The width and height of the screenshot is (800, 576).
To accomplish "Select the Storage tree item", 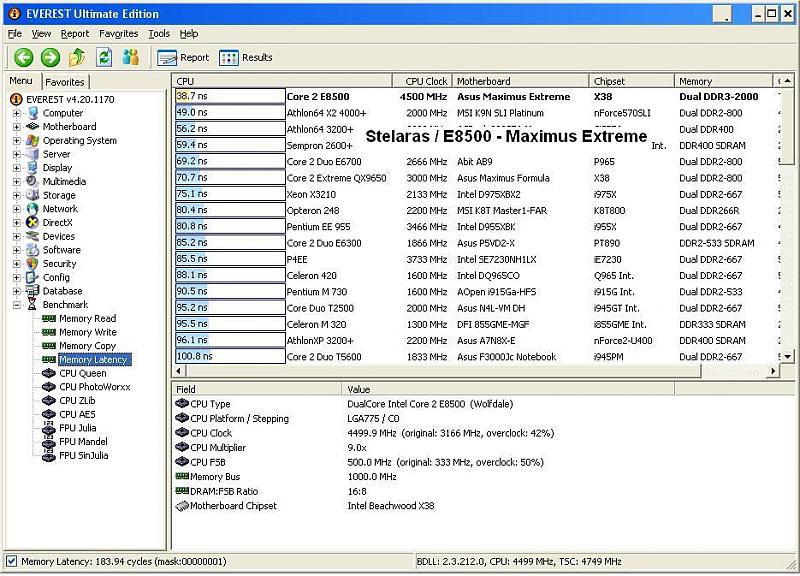I will 59,195.
